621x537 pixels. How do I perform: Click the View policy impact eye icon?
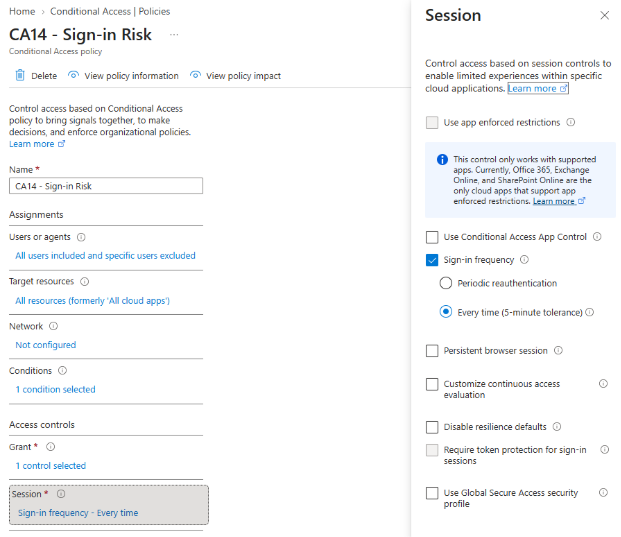(195, 75)
